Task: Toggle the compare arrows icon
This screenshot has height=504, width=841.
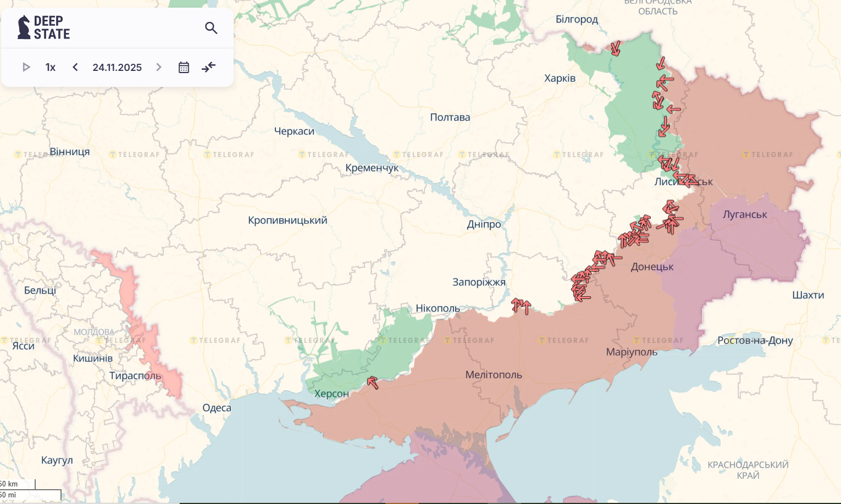Action: click(209, 67)
